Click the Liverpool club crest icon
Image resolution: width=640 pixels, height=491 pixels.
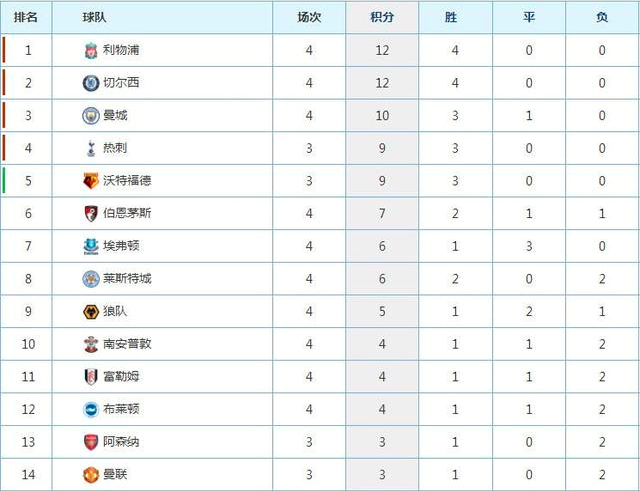pyautogui.click(x=91, y=50)
